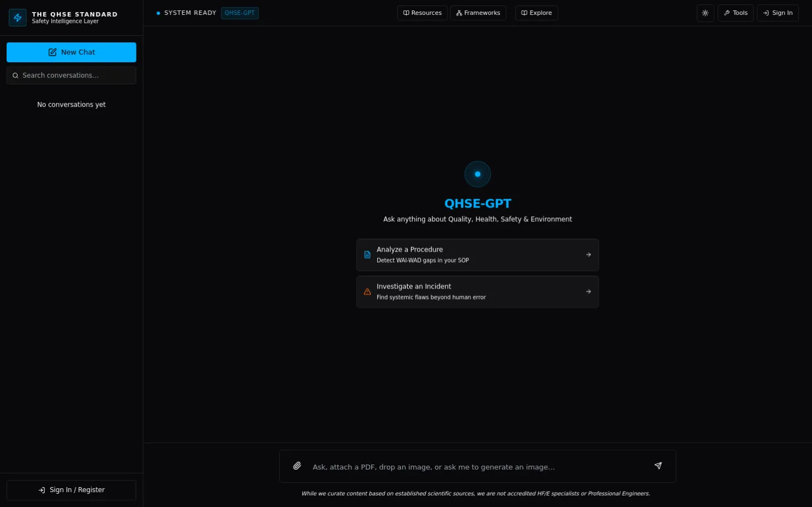812x507 pixels.
Task: Click the document icon on Analyze a Procedure
Action: (367, 255)
